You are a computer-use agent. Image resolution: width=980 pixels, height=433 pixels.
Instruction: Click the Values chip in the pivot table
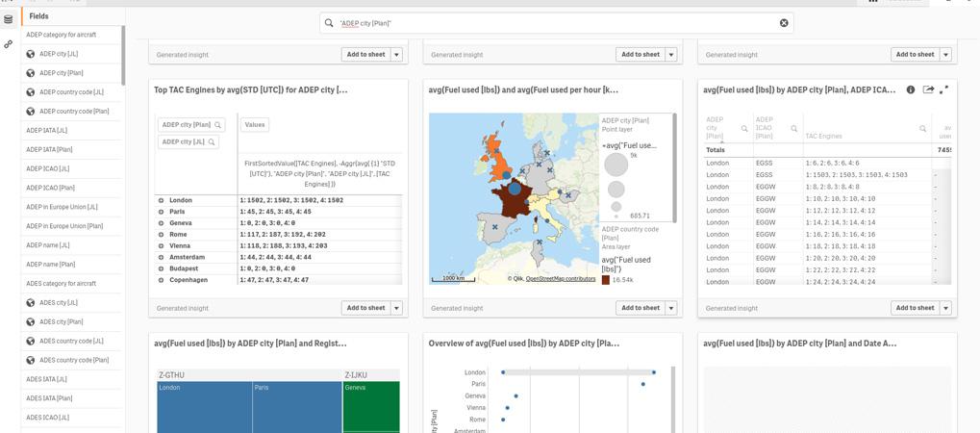(x=254, y=125)
